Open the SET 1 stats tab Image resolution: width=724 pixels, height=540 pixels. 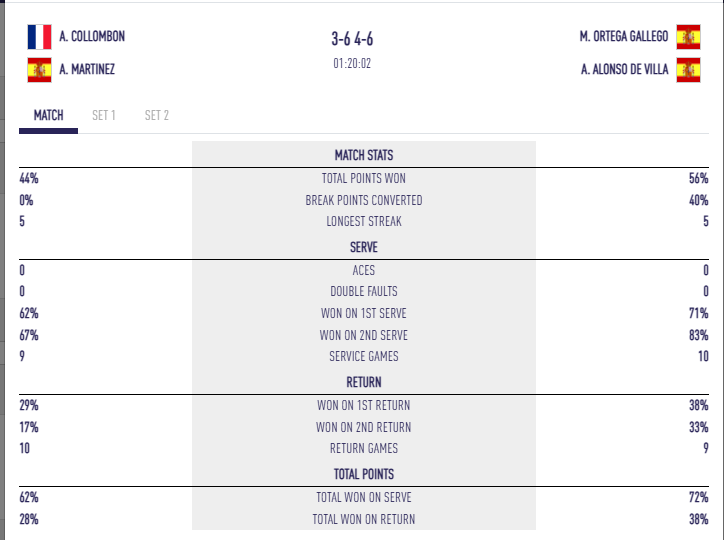click(104, 116)
